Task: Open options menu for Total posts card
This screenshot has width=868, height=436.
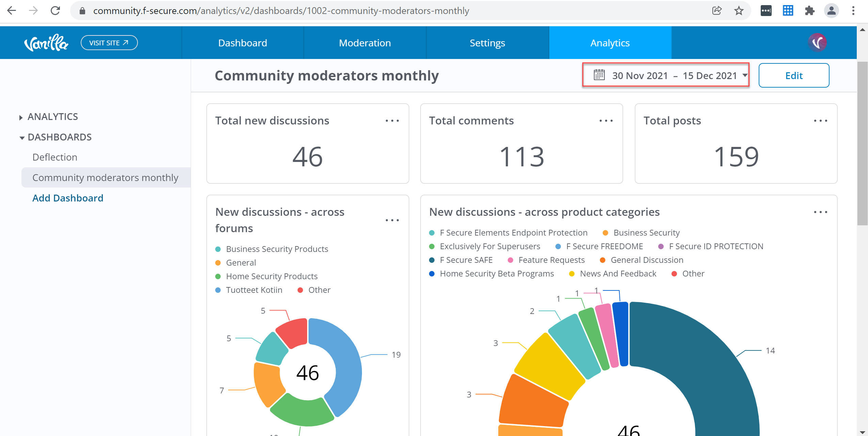Action: point(820,121)
